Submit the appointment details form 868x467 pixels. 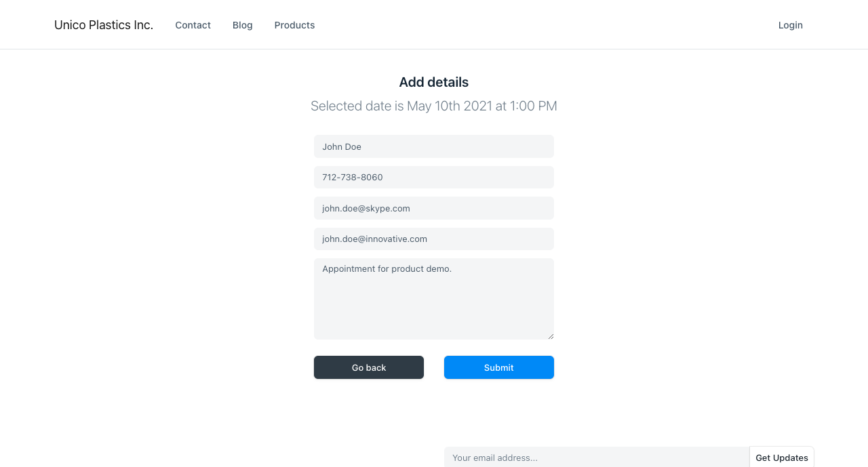[499, 367]
